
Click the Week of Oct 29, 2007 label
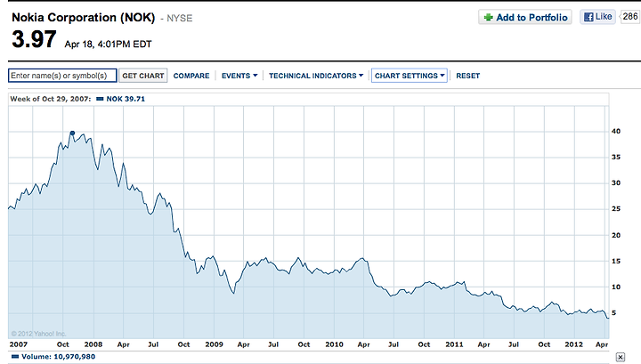click(x=50, y=99)
